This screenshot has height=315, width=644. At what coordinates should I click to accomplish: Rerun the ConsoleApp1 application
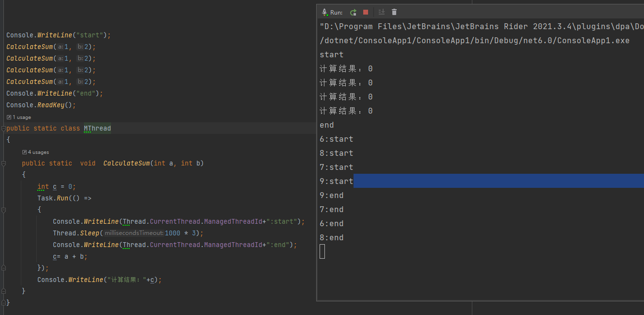(353, 12)
